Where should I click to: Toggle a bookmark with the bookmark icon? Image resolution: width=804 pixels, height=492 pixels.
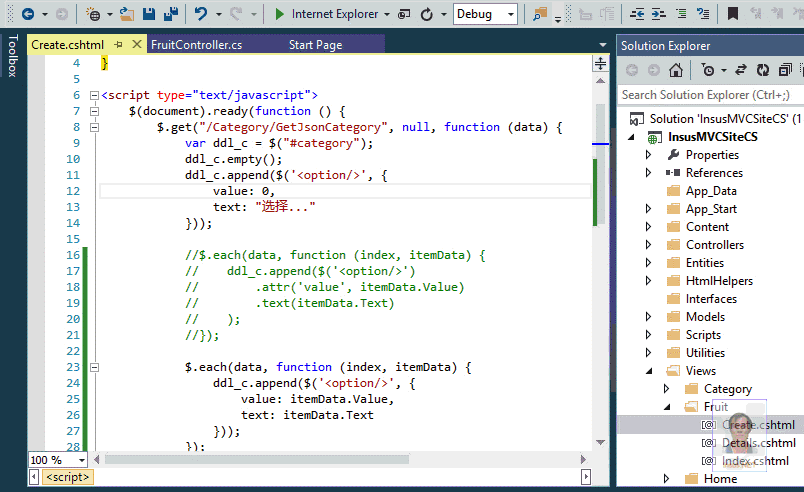click(x=733, y=14)
